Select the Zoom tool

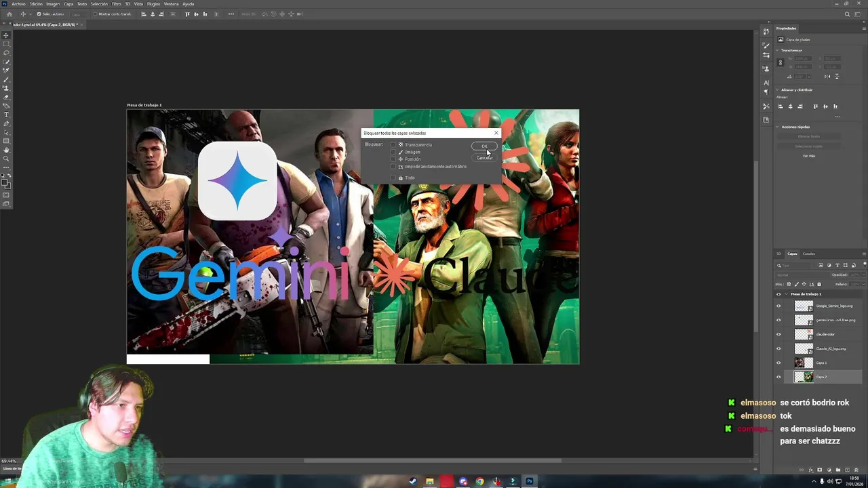coord(6,159)
